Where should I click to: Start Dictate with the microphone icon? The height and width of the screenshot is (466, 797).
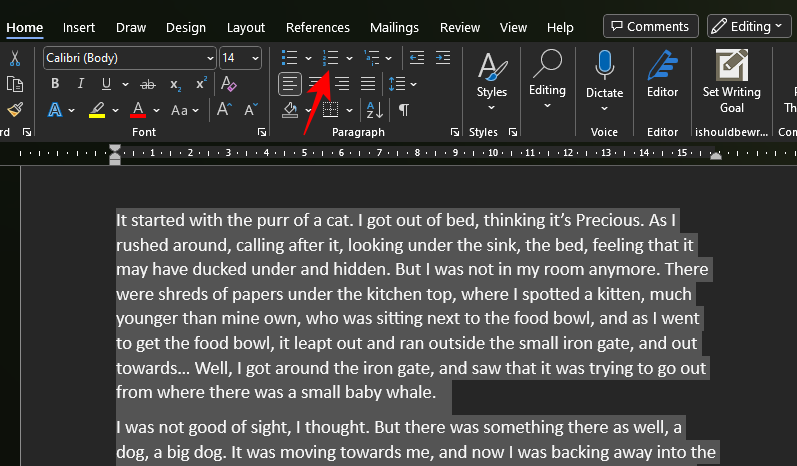click(x=604, y=65)
